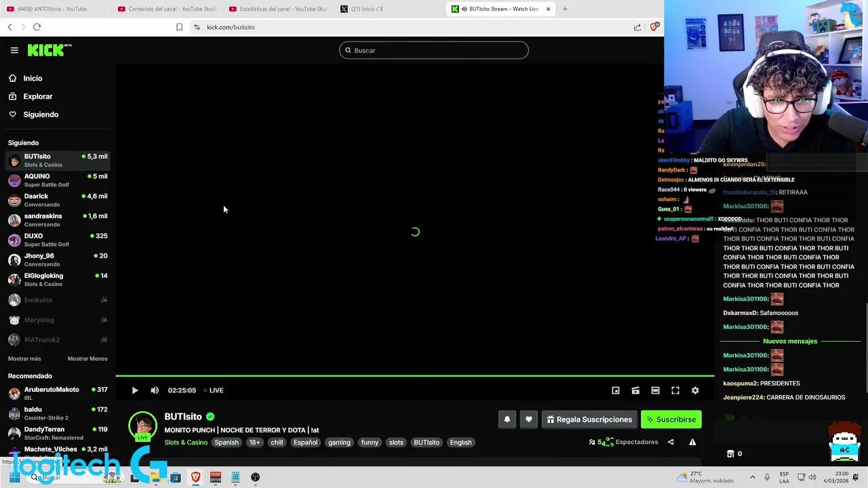This screenshot has width=868, height=488.
Task: Open browser share icon
Action: point(637,27)
